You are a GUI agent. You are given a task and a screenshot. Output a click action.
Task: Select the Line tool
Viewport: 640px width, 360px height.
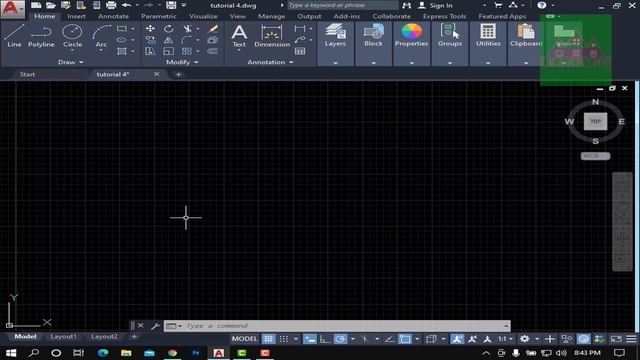pos(14,36)
